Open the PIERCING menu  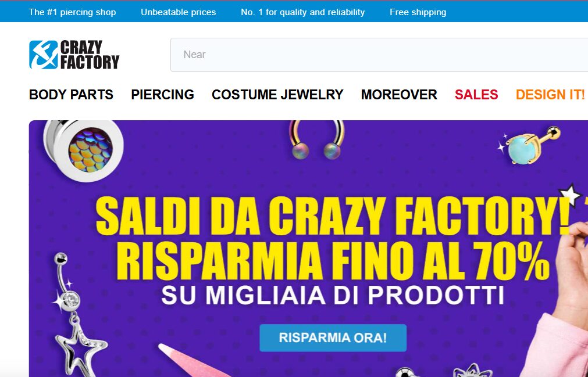click(162, 95)
